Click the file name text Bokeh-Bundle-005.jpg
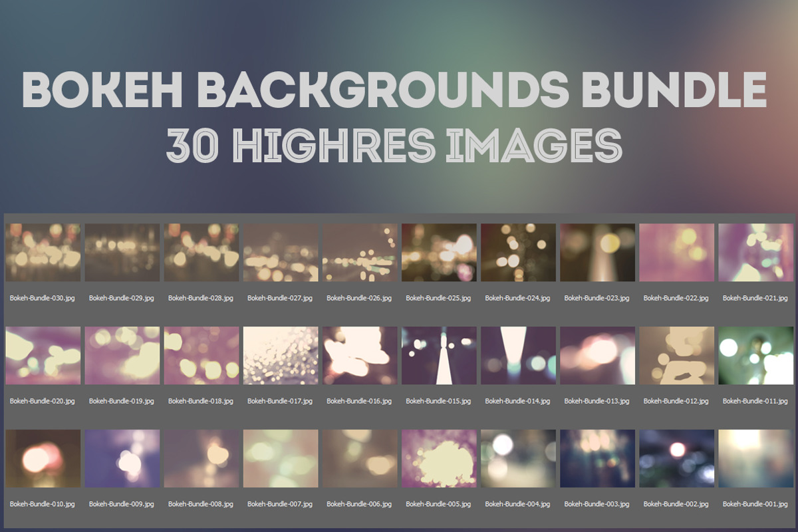This screenshot has width=798, height=532. [438, 505]
